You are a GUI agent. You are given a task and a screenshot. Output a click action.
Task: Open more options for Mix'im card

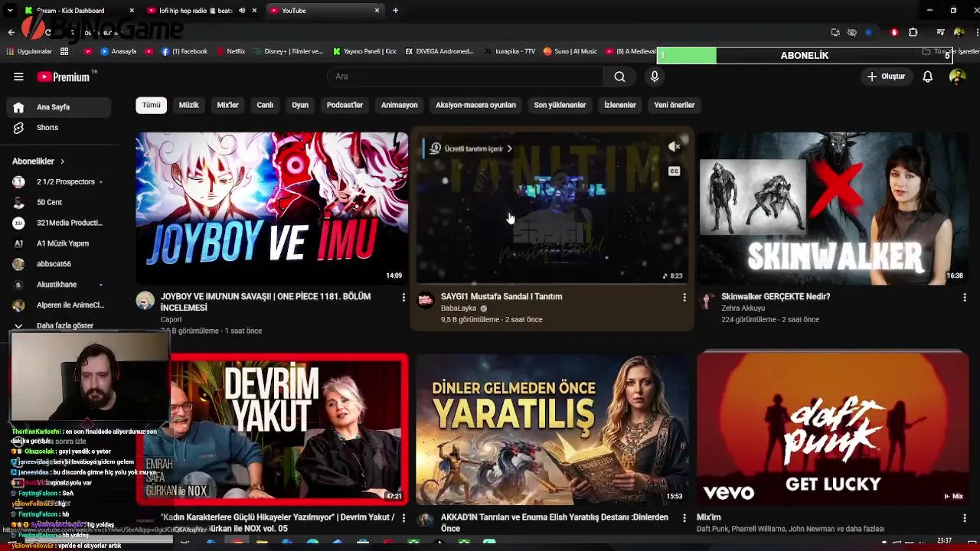pyautogui.click(x=965, y=518)
